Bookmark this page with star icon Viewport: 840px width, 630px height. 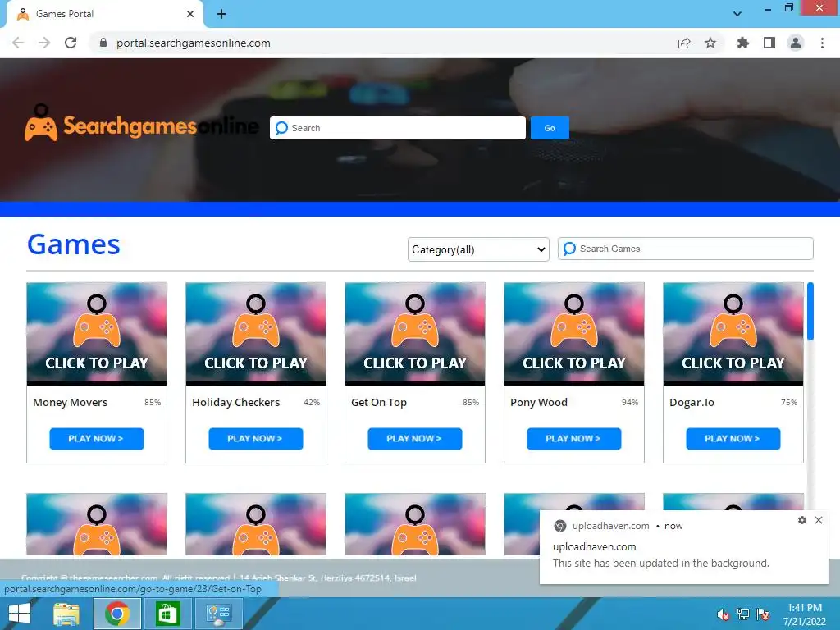pyautogui.click(x=710, y=43)
